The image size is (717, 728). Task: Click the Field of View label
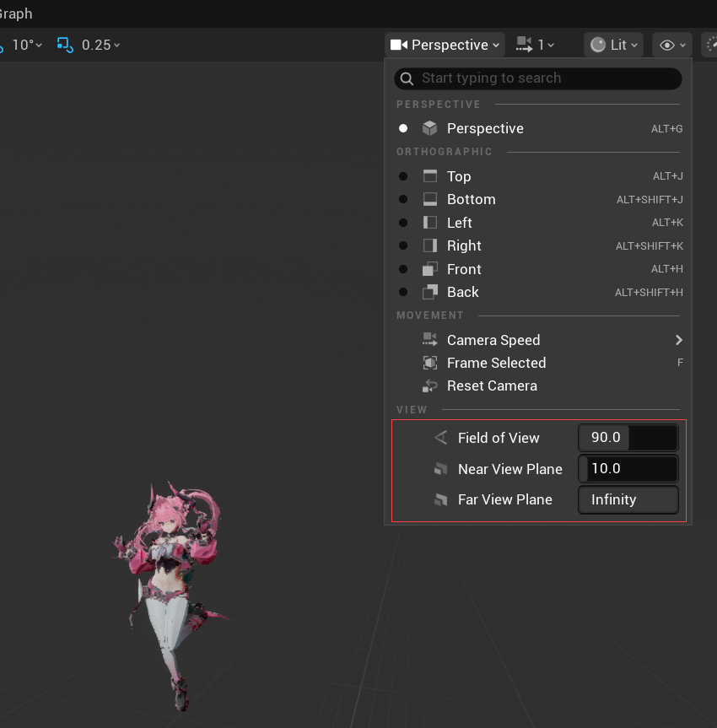pyautogui.click(x=499, y=438)
